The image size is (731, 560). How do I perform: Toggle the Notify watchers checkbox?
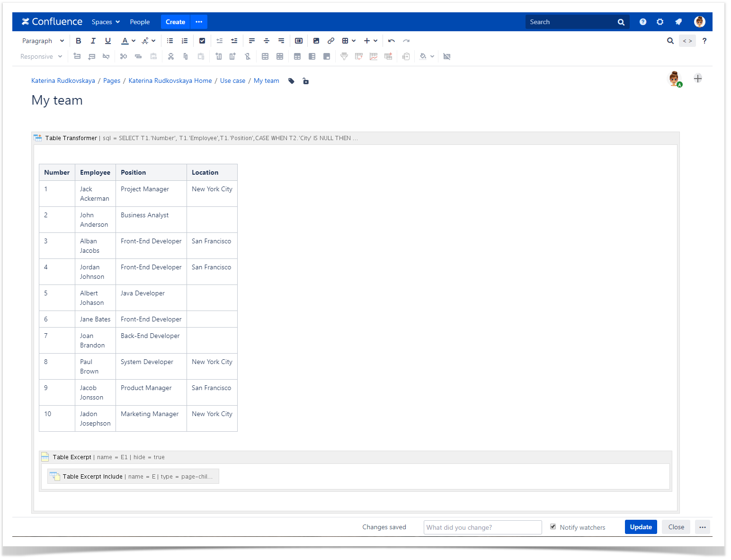click(x=553, y=527)
